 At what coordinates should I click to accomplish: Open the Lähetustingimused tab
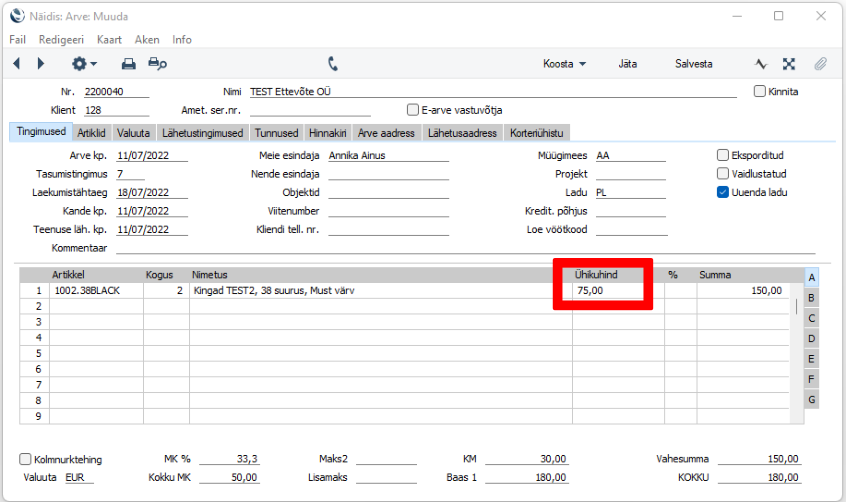click(x=202, y=133)
